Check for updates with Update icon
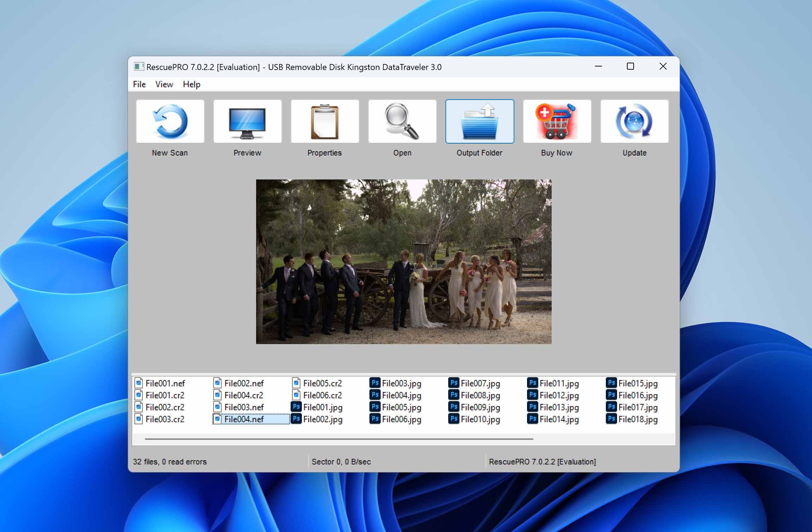812x532 pixels. [x=634, y=121]
